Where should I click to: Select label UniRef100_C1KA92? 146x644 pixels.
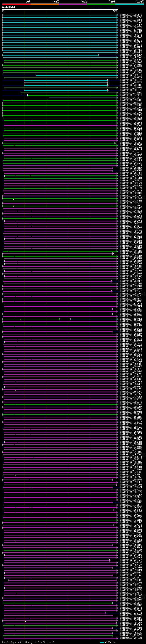[131, 60]
